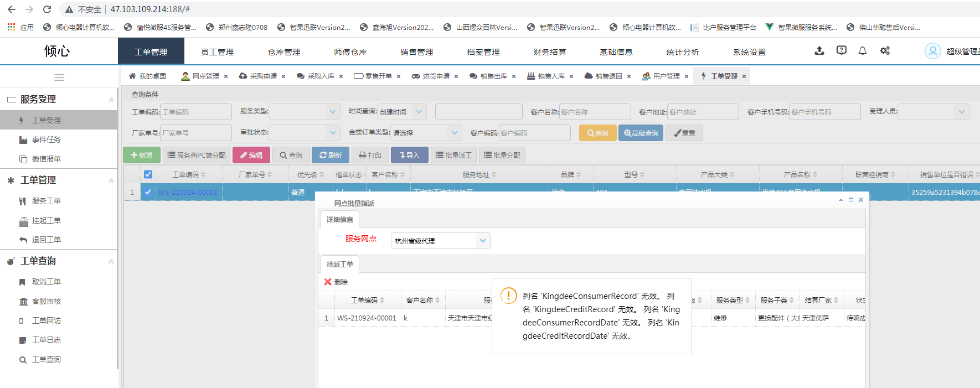This screenshot has height=388, width=980.
Task: Click the browser reload icon
Action: [x=47, y=9]
